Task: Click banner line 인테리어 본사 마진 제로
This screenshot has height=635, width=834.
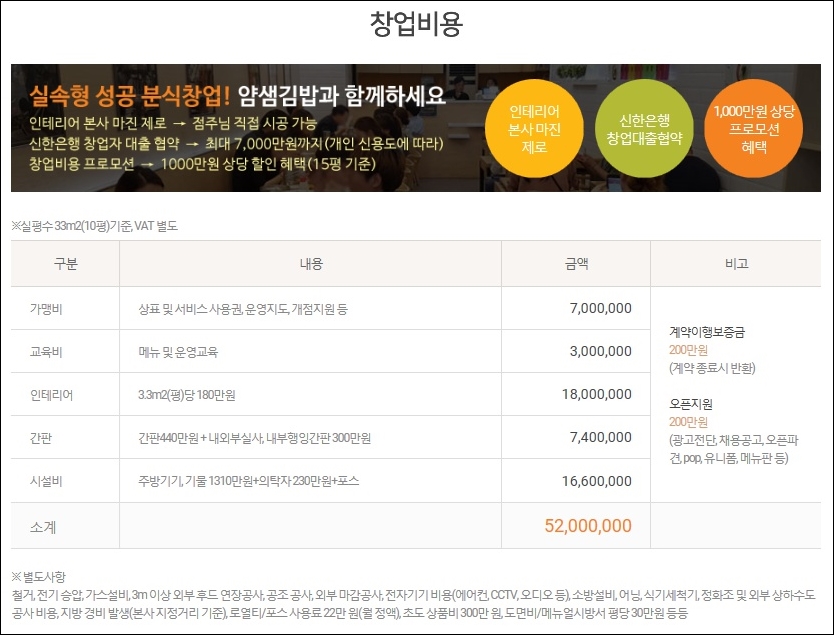Action: click(98, 123)
